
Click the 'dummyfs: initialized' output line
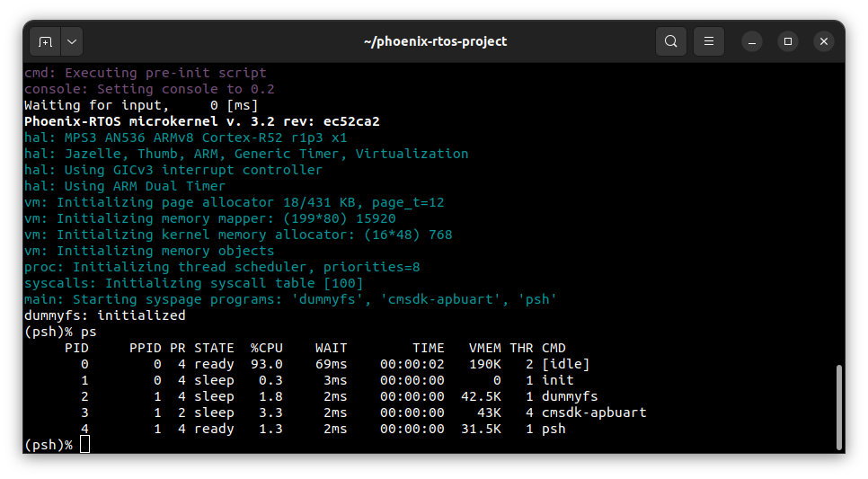click(x=105, y=315)
